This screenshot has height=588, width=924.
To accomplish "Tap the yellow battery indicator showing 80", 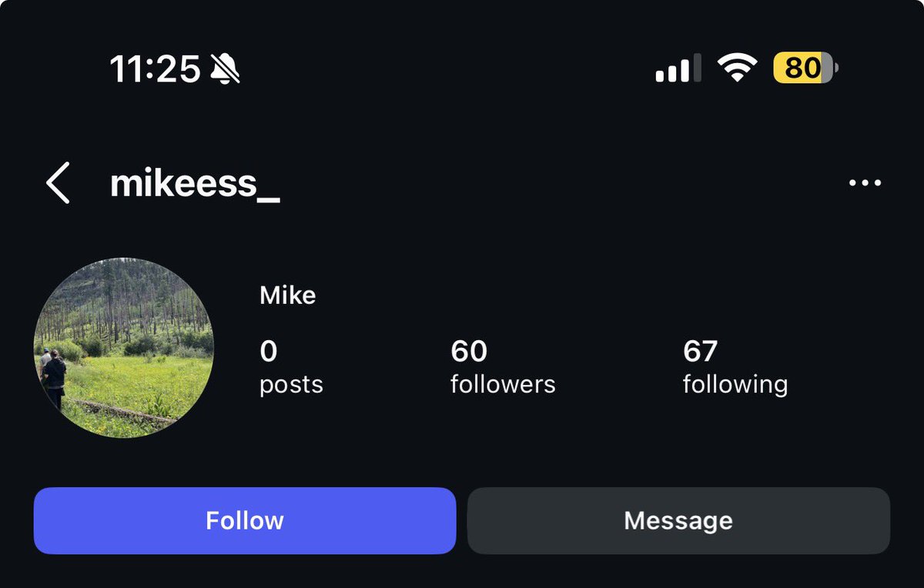I will tap(805, 68).
